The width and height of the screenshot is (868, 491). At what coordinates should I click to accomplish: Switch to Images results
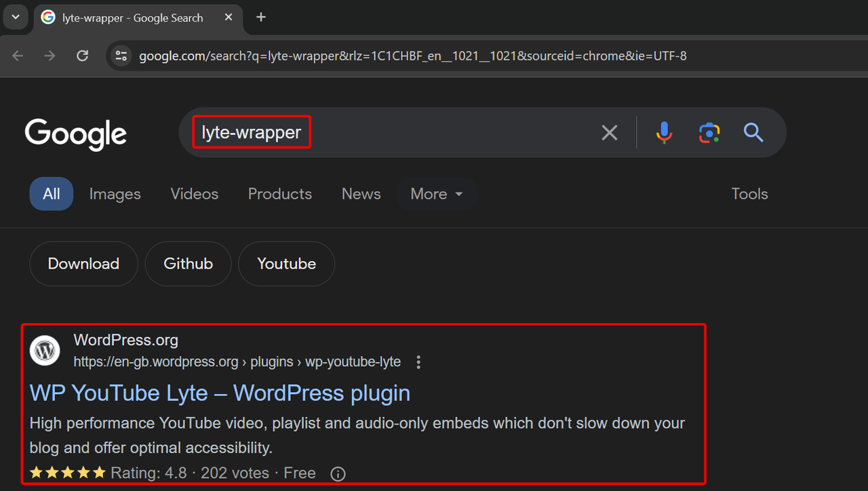click(x=115, y=194)
